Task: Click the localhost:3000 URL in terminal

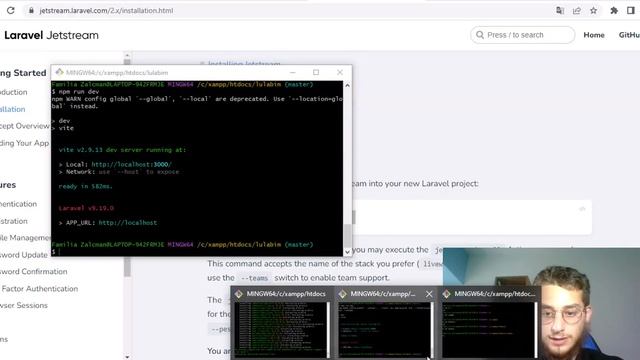Action: (x=131, y=164)
